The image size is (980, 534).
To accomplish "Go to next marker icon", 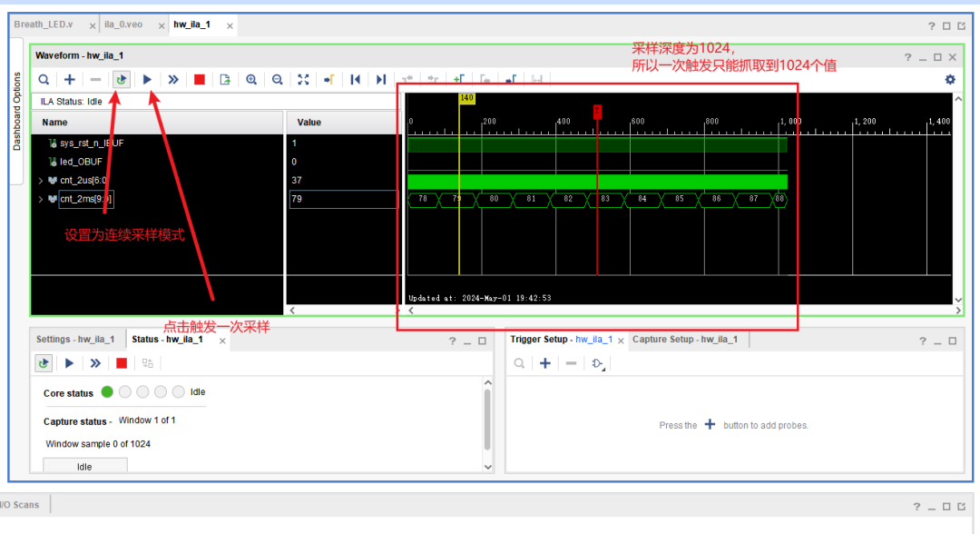I will 511,79.
